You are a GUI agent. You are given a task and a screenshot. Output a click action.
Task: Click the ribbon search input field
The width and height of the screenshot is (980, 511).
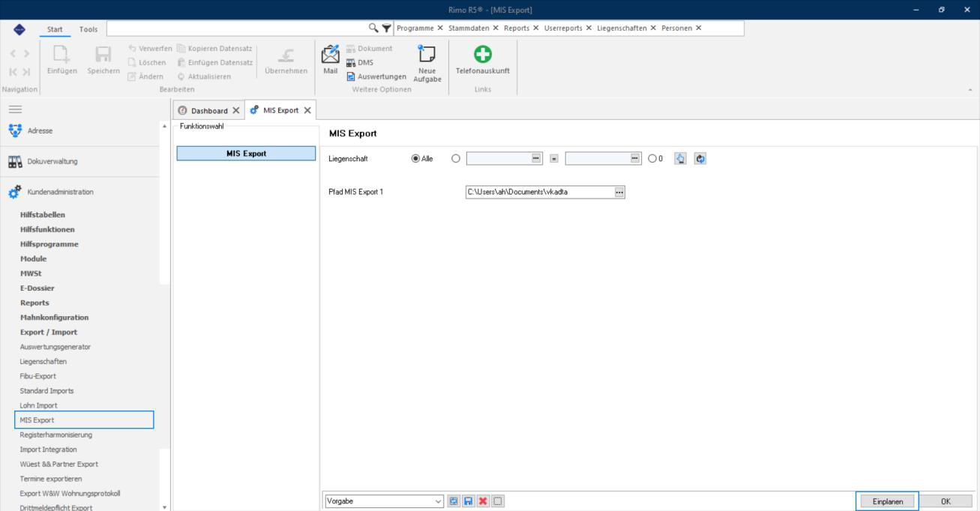tap(238, 28)
